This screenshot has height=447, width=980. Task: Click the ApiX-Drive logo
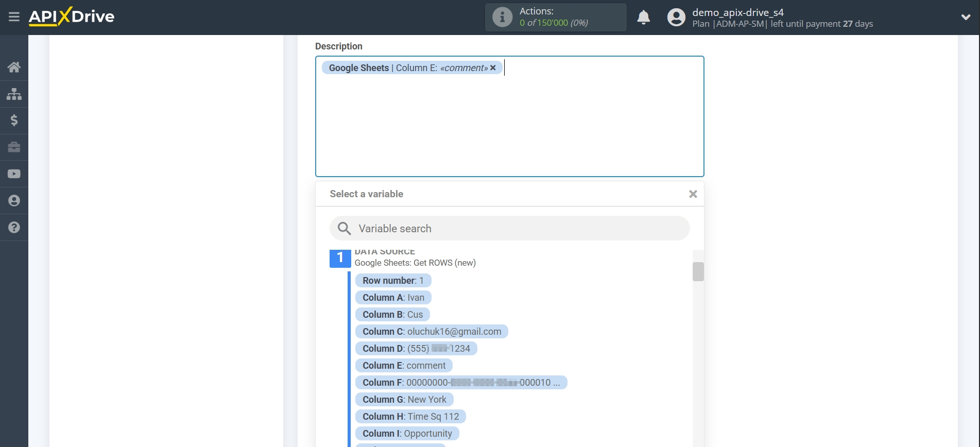72,16
